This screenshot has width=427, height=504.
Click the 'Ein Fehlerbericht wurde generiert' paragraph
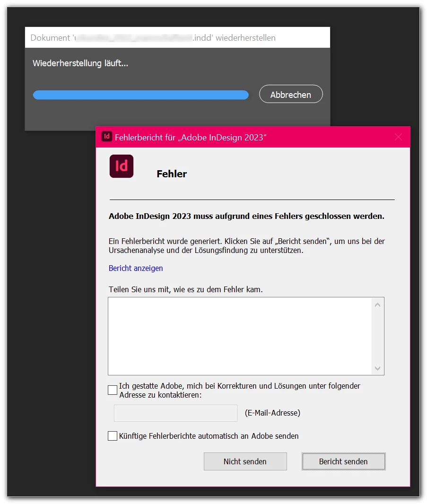pos(247,246)
